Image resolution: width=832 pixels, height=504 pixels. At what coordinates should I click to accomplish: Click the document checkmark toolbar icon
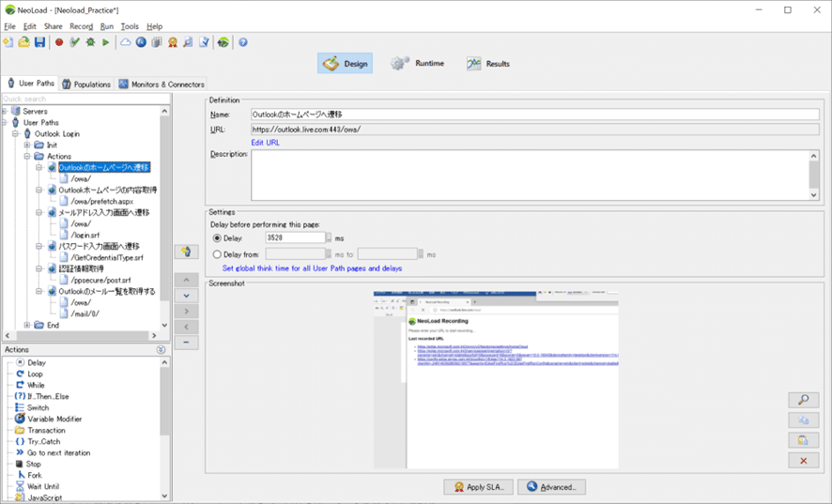204,42
